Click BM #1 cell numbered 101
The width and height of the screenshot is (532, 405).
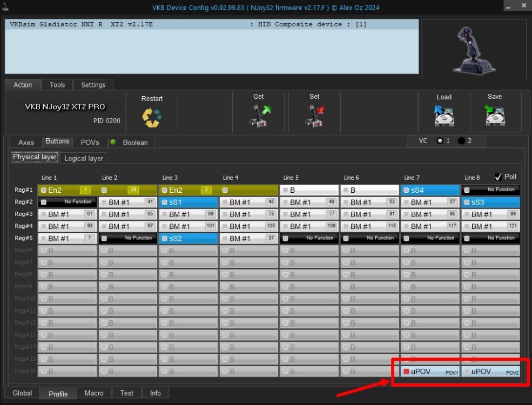tap(188, 226)
